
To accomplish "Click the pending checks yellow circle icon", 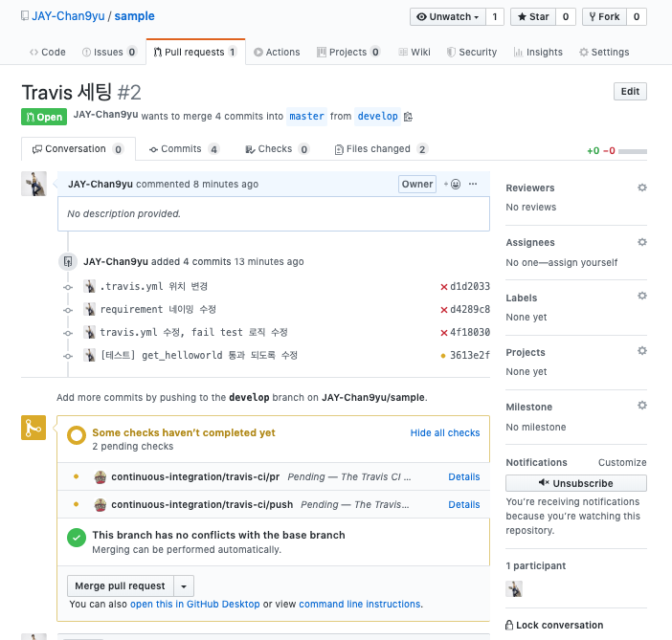I will point(77,435).
